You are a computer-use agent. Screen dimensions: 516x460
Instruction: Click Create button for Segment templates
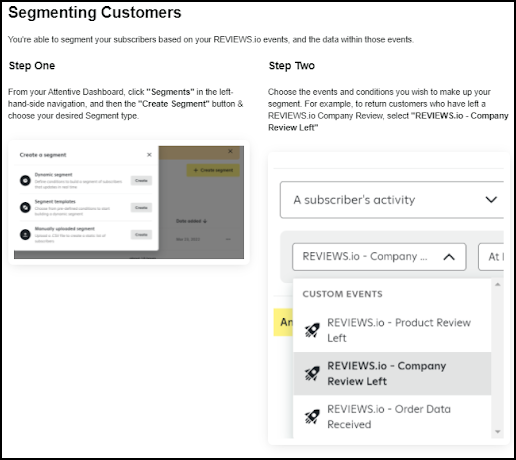141,207
